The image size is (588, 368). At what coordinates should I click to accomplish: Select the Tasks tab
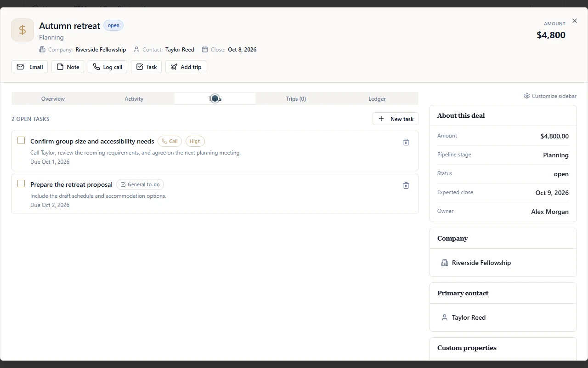point(215,98)
